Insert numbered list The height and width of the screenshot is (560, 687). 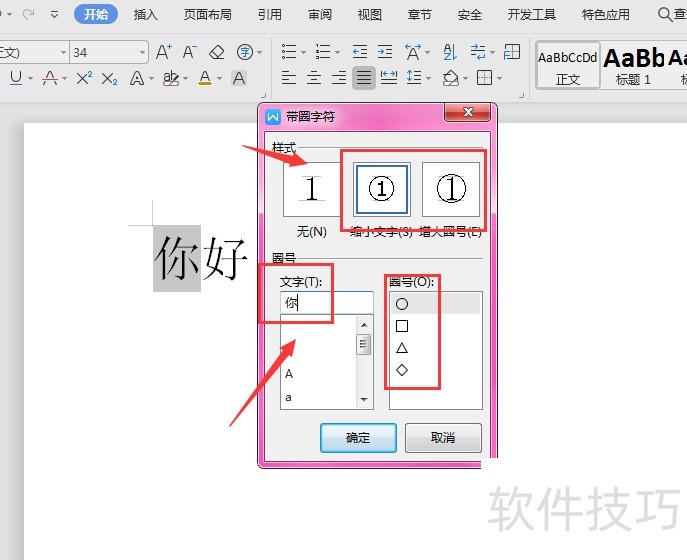tap(323, 52)
